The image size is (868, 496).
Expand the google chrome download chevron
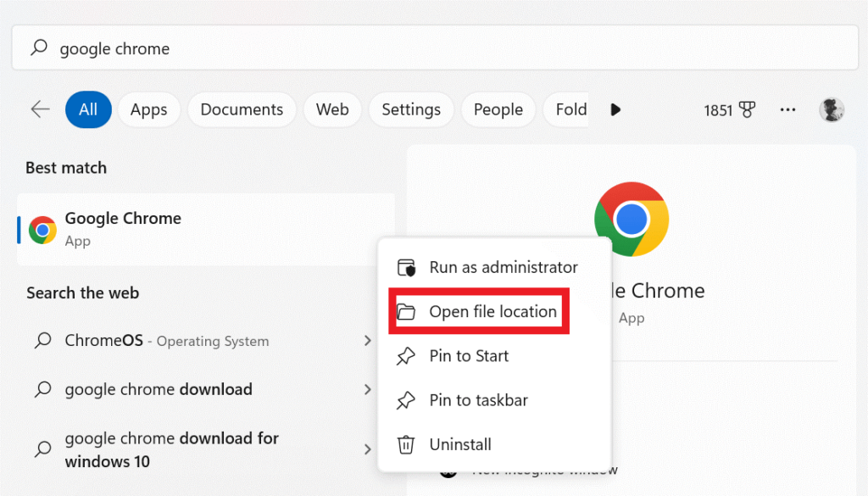click(368, 389)
